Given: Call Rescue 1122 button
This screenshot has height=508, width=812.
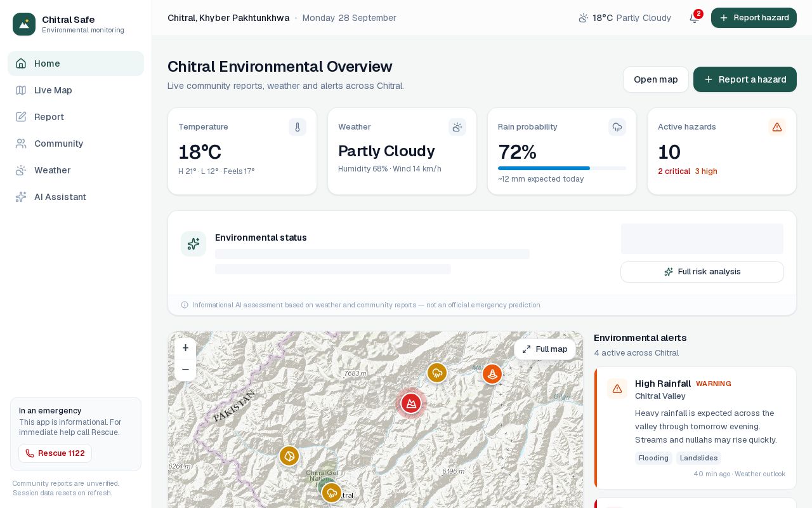Looking at the screenshot, I should (x=55, y=453).
